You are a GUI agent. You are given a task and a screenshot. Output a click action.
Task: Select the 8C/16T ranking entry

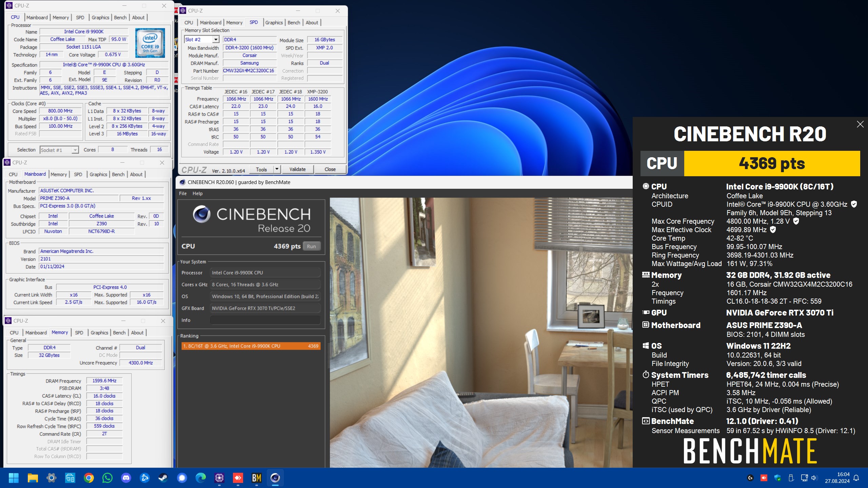coord(251,346)
